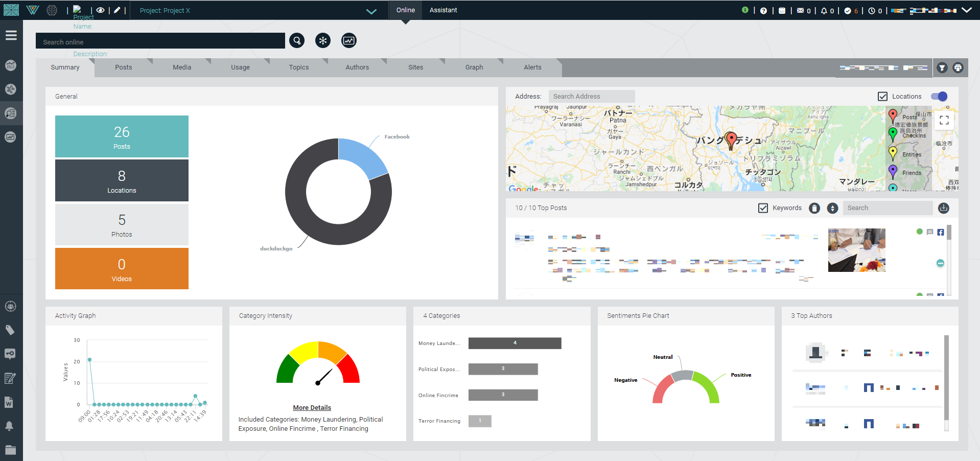980x461 pixels.
Task: Click the trash icon in Top Posts
Action: pos(814,208)
